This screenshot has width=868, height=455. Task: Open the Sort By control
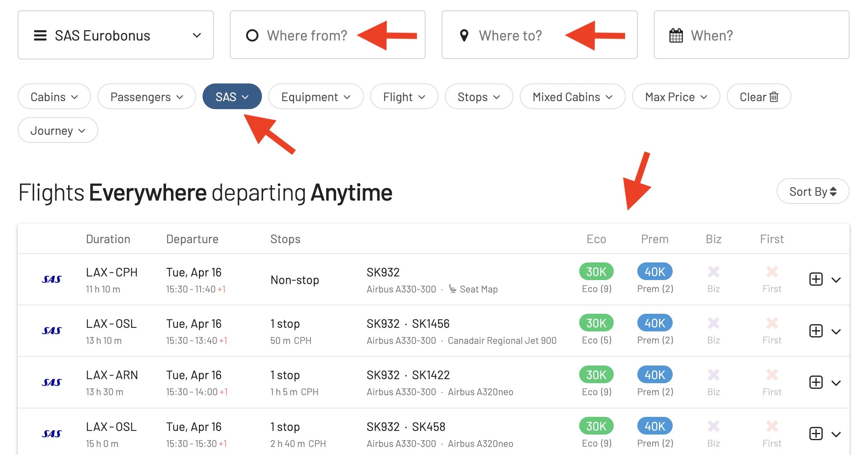coord(813,191)
